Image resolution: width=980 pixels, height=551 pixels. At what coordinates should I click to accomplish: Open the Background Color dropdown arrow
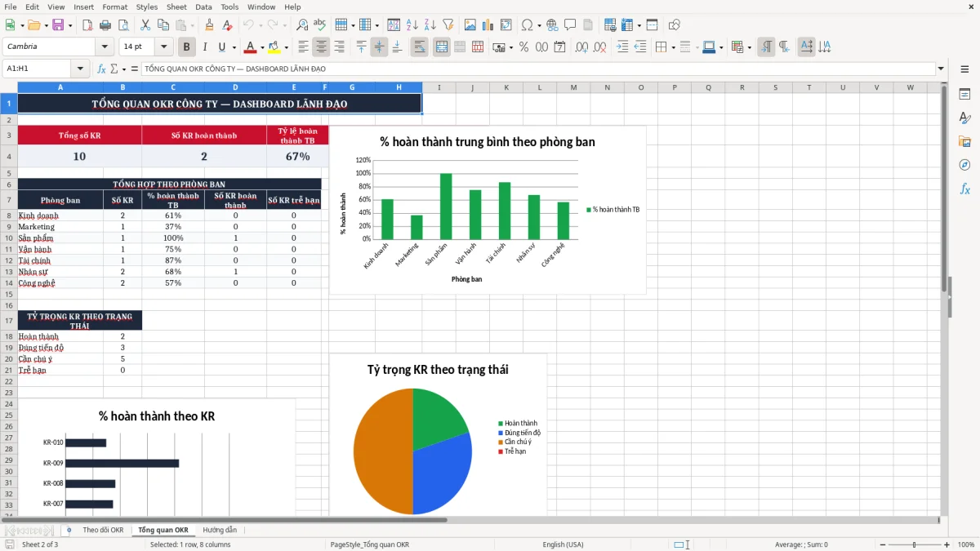pos(286,47)
